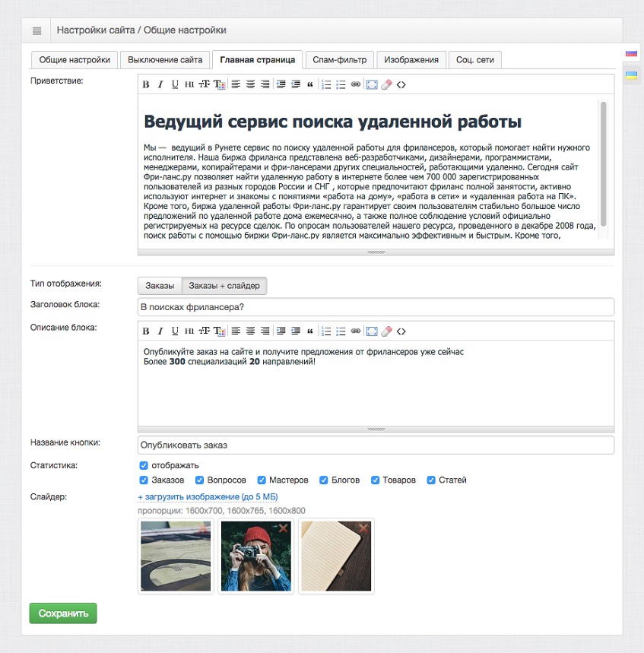Screen dimensions: 644x653
Task: Open font size tool in block description editor
Action: click(x=204, y=331)
